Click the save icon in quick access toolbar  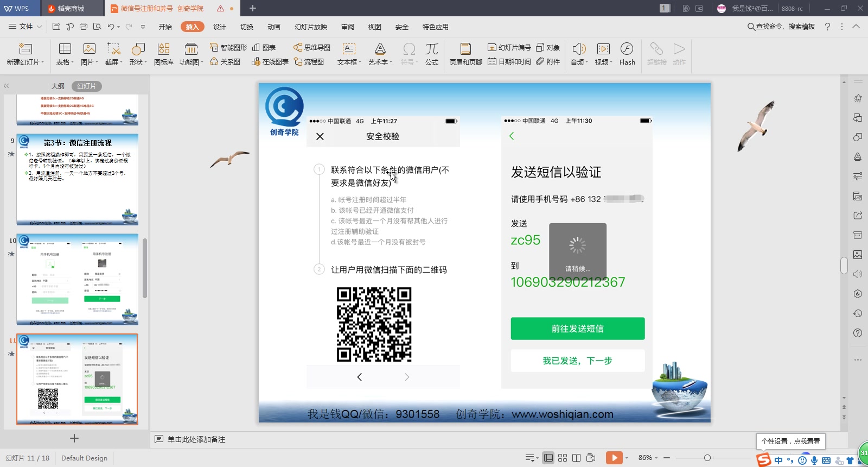[x=56, y=27]
